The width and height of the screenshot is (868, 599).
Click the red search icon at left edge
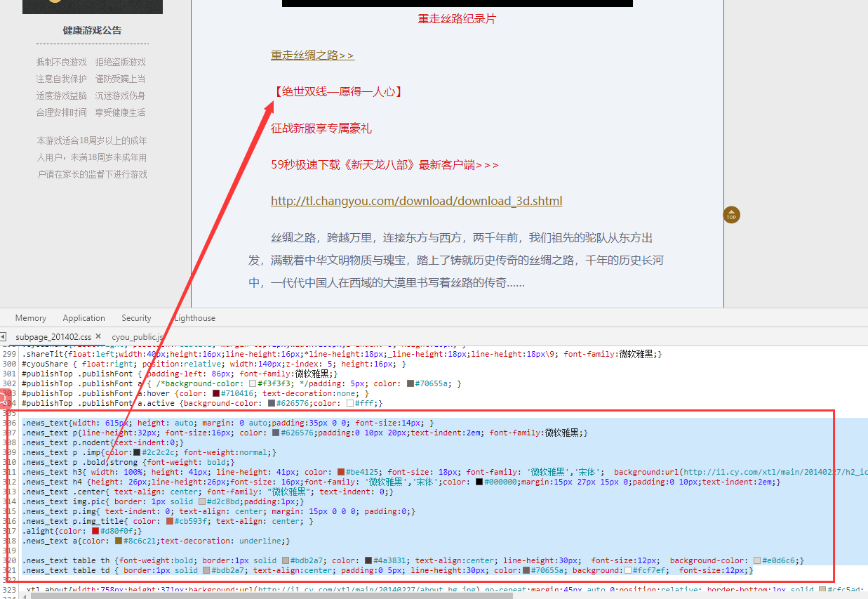3,399
